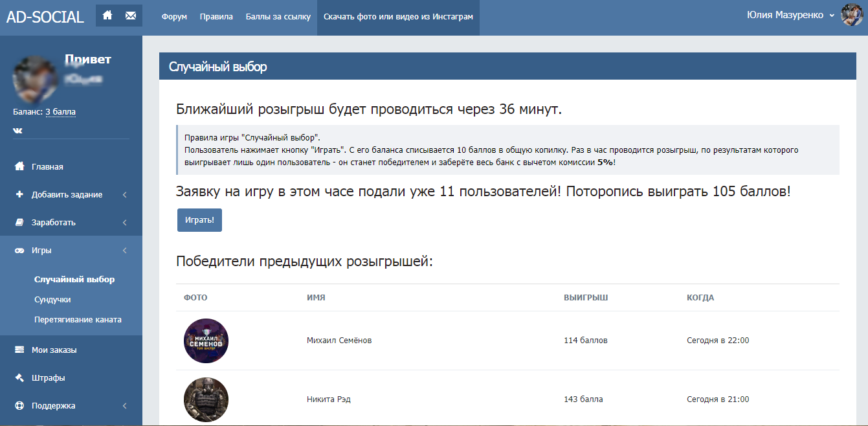Image resolution: width=868 pixels, height=426 pixels.
Task: Select the Перетягивание каната game
Action: pos(78,320)
